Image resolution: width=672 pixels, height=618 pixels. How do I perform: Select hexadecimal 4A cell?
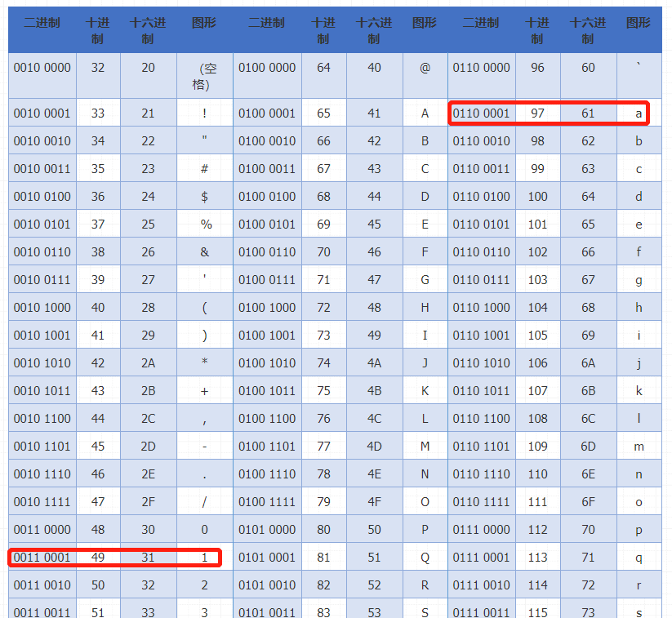374,363
